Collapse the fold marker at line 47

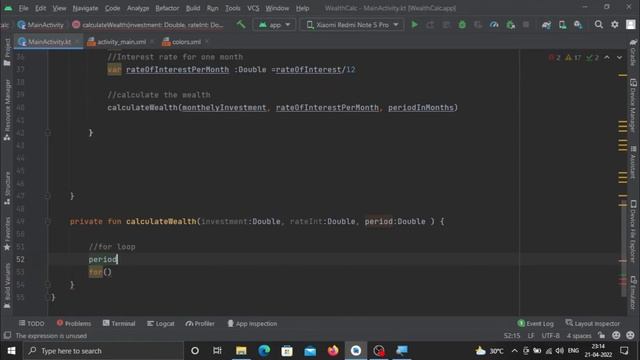[x=48, y=196]
